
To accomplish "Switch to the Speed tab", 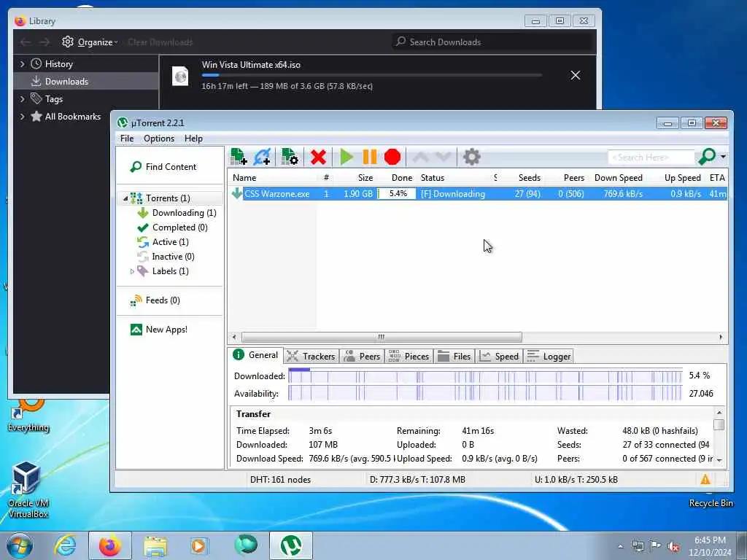I will point(499,356).
